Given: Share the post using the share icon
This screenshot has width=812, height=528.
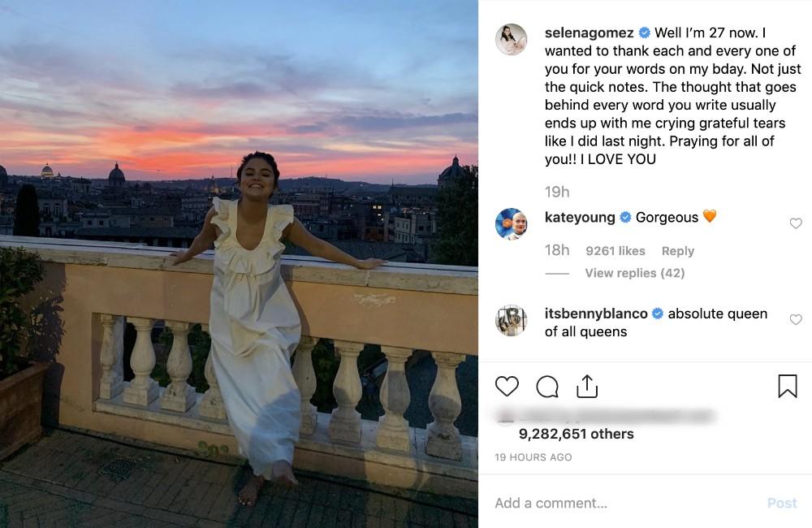Looking at the screenshot, I should pos(587,387).
